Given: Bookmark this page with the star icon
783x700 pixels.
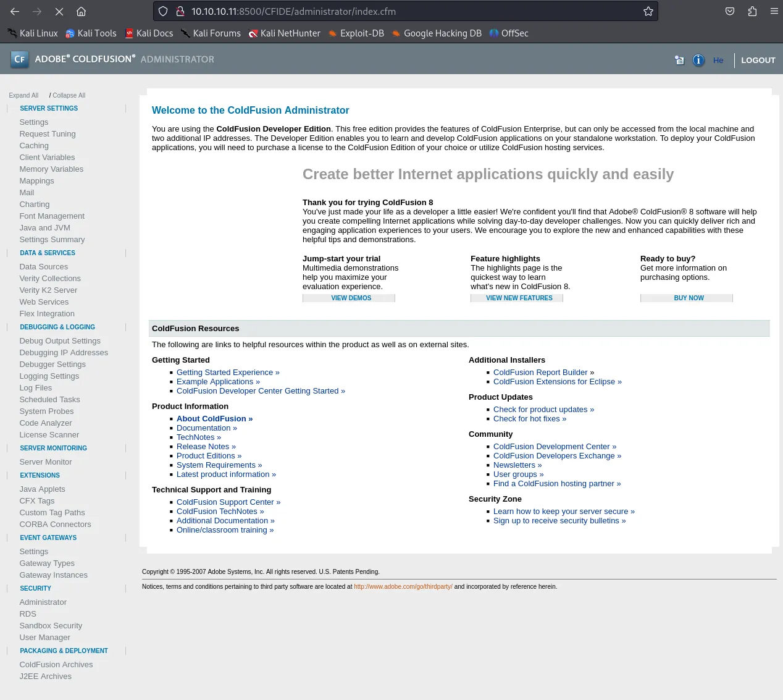Looking at the screenshot, I should point(648,11).
